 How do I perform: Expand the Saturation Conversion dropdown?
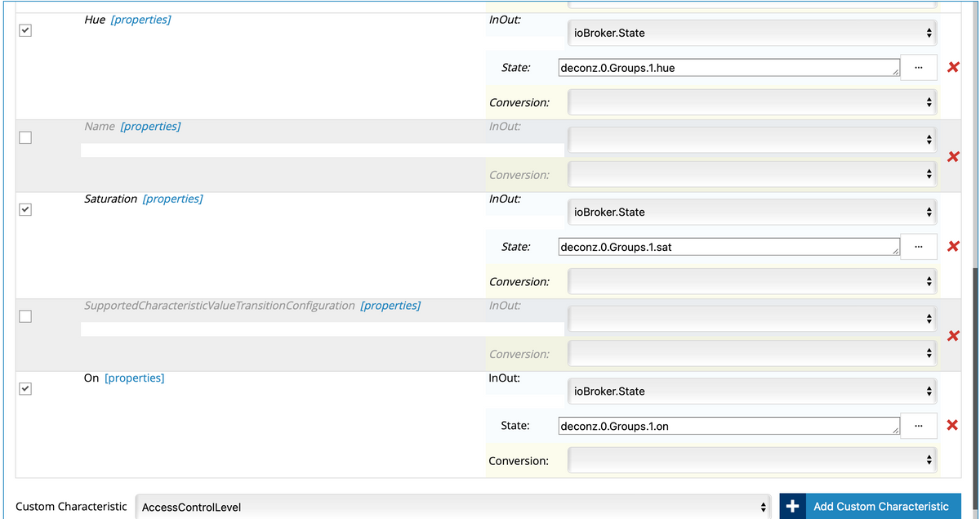(752, 282)
